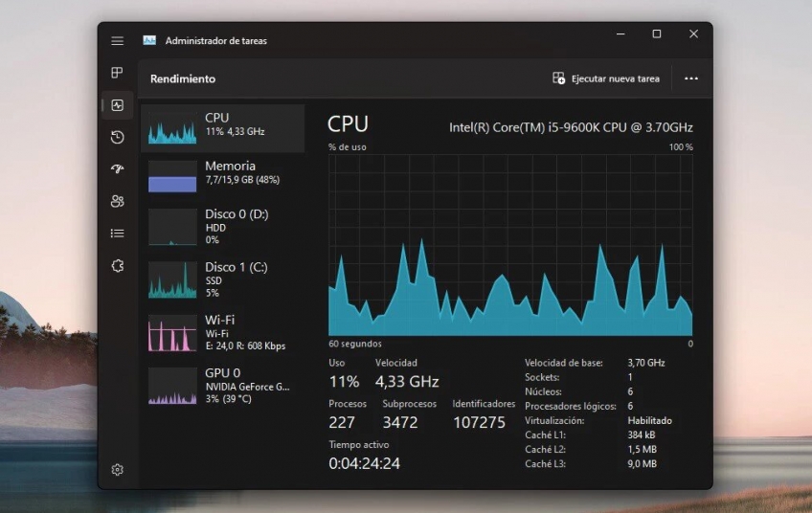Select Memoria in the resource list
Screen dimensions: 812x513
[x=223, y=176]
